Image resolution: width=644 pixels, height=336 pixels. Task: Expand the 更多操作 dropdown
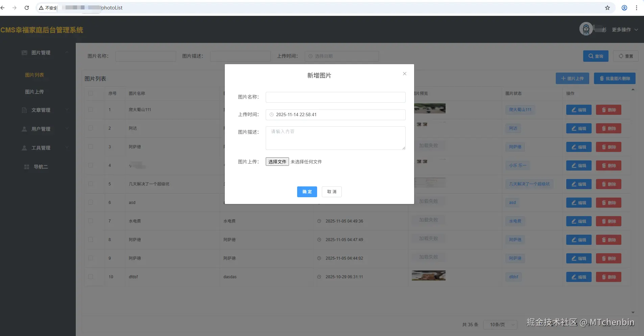click(625, 30)
